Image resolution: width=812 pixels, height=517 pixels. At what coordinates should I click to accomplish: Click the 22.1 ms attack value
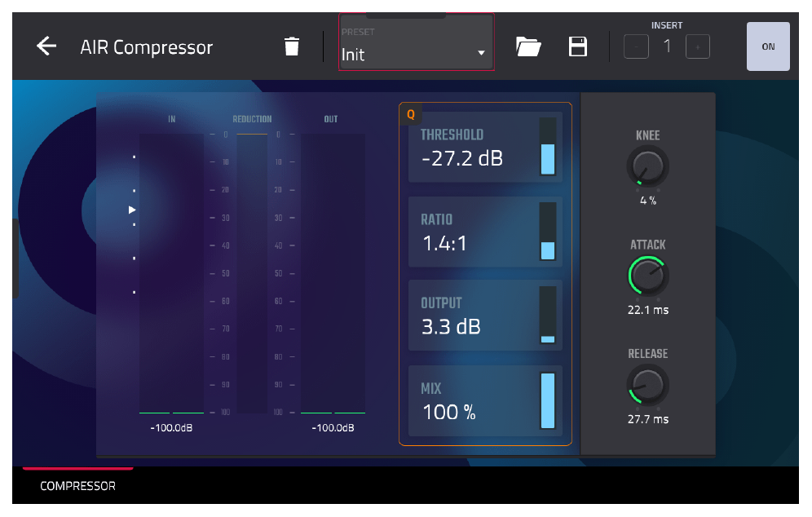(648, 310)
